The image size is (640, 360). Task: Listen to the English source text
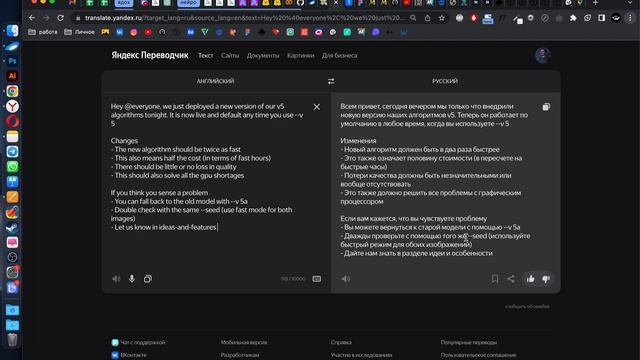click(116, 279)
